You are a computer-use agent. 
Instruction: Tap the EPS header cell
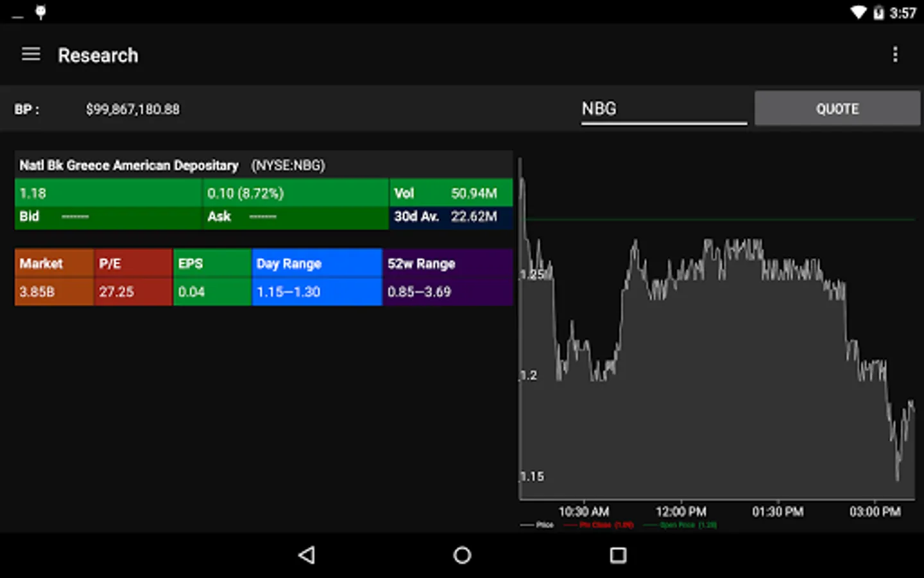[x=212, y=263]
